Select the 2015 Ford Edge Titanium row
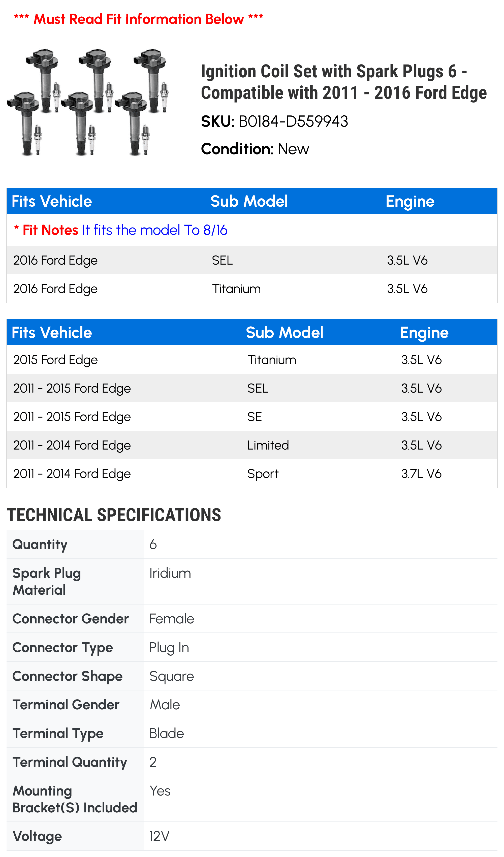This screenshot has width=504, height=857. [x=252, y=360]
